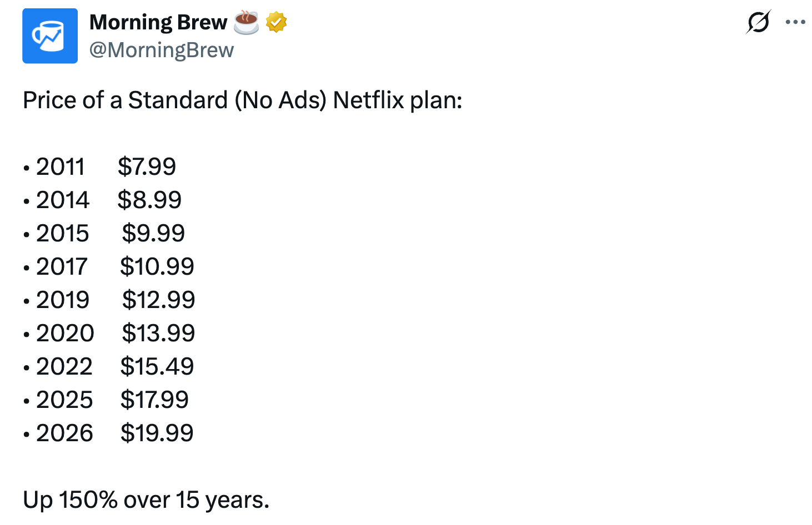The height and width of the screenshot is (525, 812).
Task: Click the 2020 $13.99 line
Action: pos(109,333)
